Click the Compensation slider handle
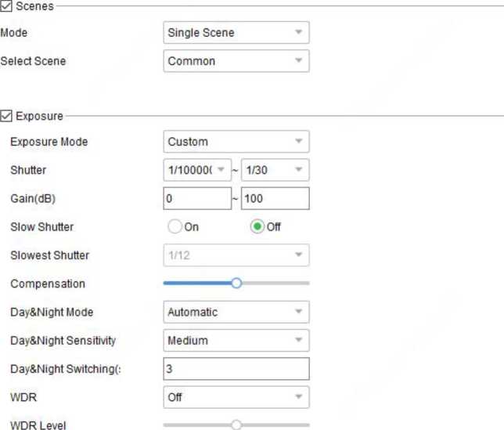The width and height of the screenshot is (504, 430). [236, 284]
